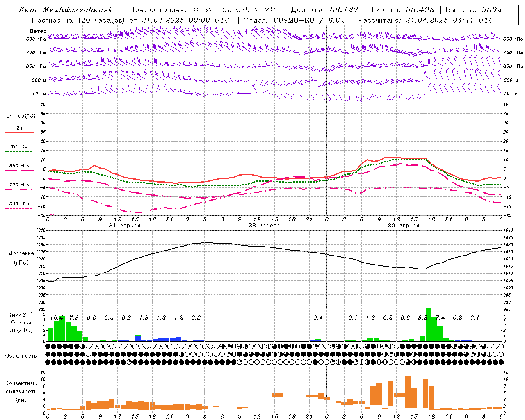Click the '10 м' label left of wind panel
Screen dimensions: 525x420
pyautogui.click(x=39, y=94)
